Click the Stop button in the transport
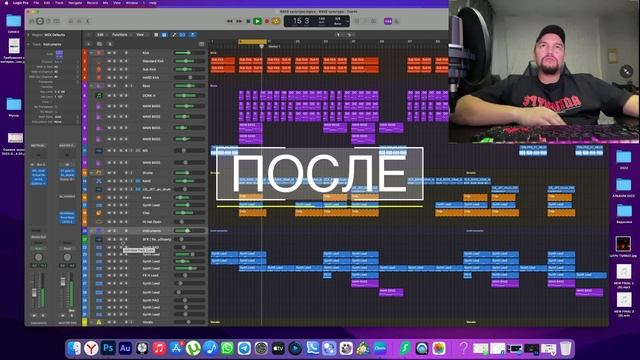Image resolution: width=640 pixels, height=360 pixels. pyautogui.click(x=248, y=21)
